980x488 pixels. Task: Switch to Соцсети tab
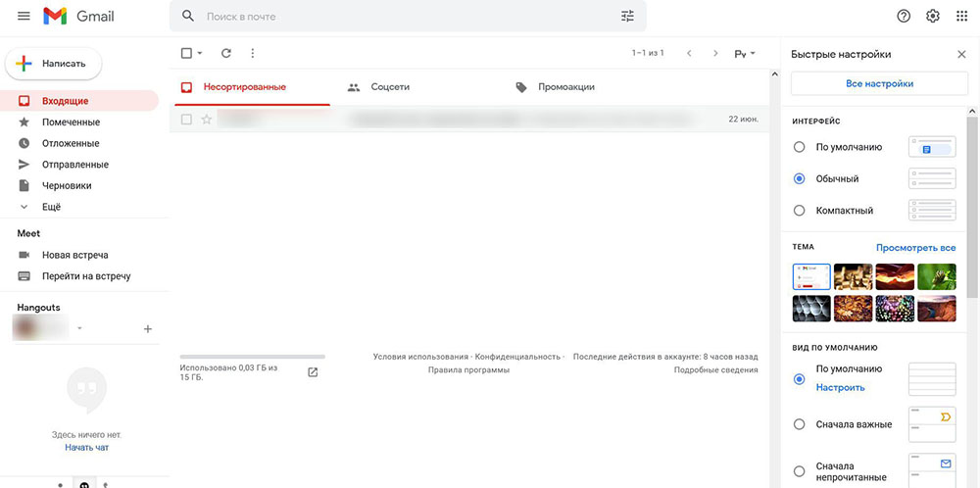pyautogui.click(x=390, y=87)
